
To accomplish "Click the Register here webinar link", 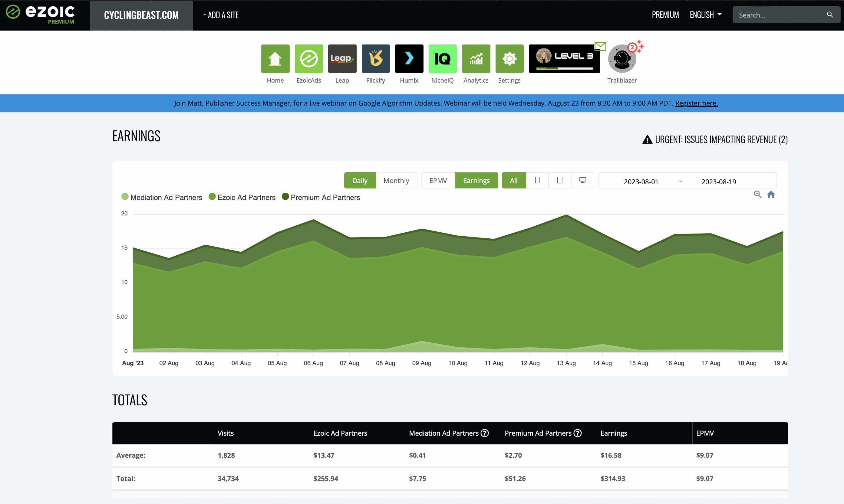I will [x=696, y=103].
